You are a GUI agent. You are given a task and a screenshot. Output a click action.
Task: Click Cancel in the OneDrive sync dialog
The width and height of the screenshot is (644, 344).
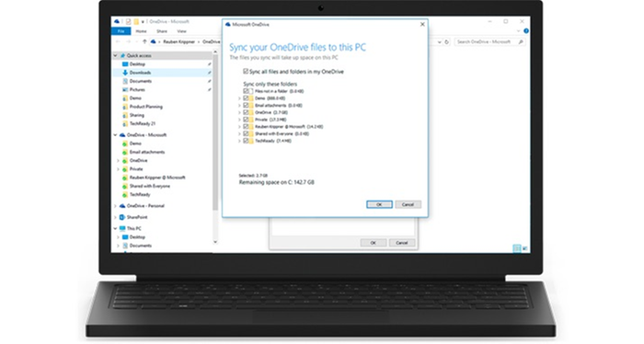(408, 204)
